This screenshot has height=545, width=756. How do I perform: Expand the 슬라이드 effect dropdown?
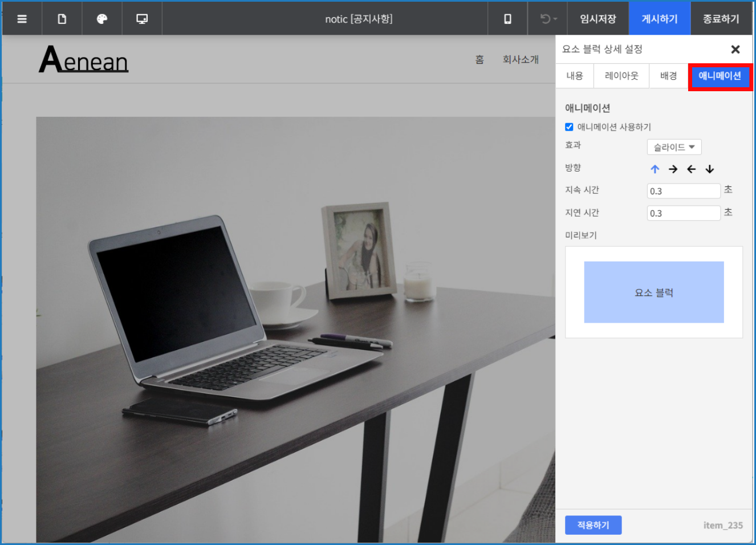[674, 147]
